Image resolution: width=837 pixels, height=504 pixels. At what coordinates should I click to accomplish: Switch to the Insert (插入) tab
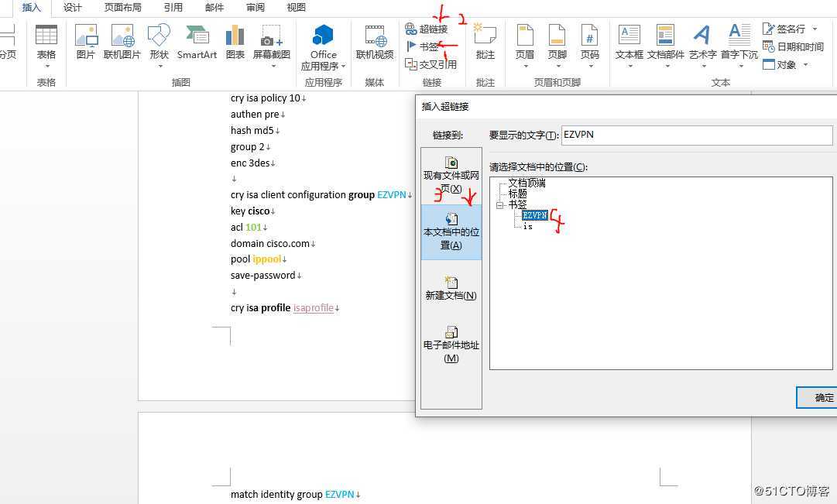tap(31, 8)
